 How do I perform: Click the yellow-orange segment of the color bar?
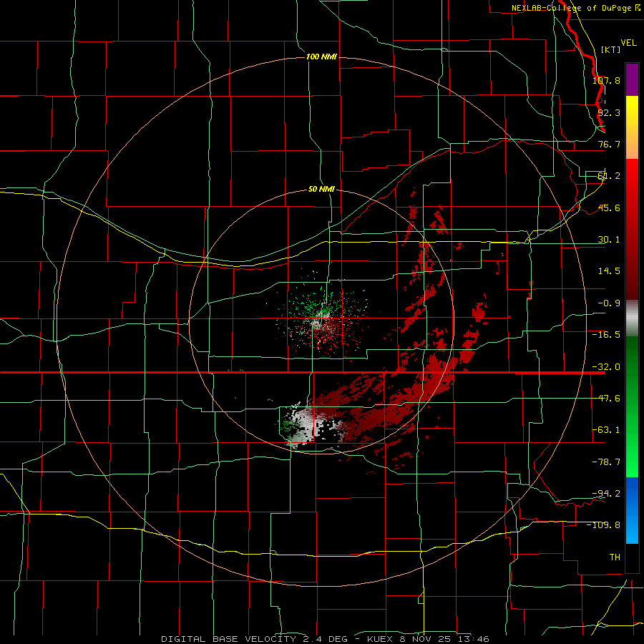(x=632, y=127)
